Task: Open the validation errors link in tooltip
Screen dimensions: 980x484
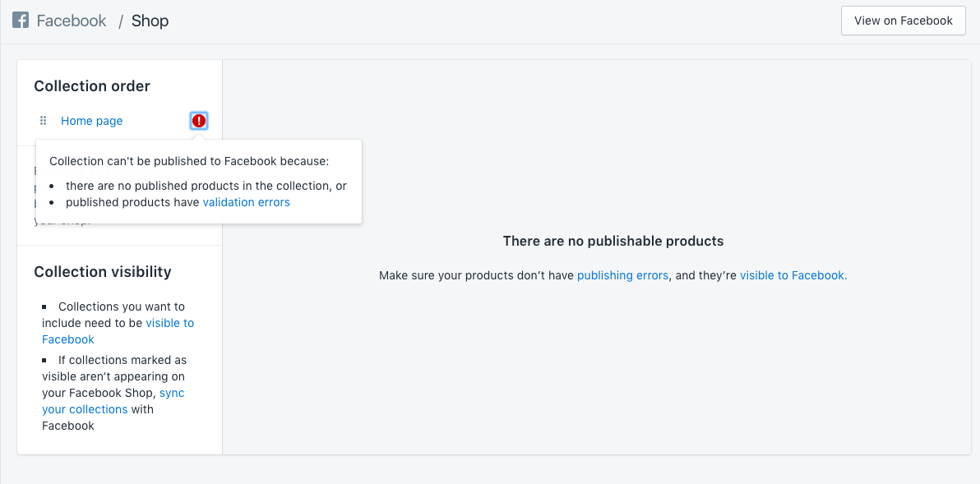Action: click(246, 202)
